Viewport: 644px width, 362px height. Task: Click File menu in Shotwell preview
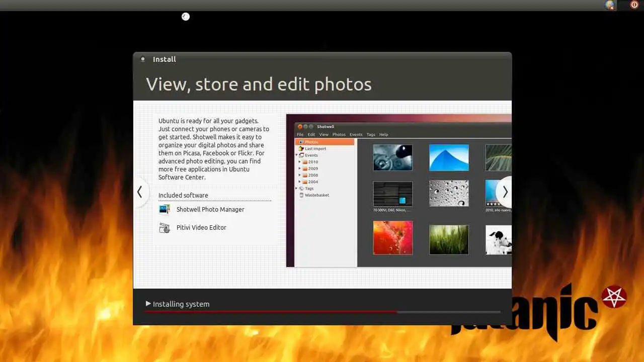click(300, 134)
